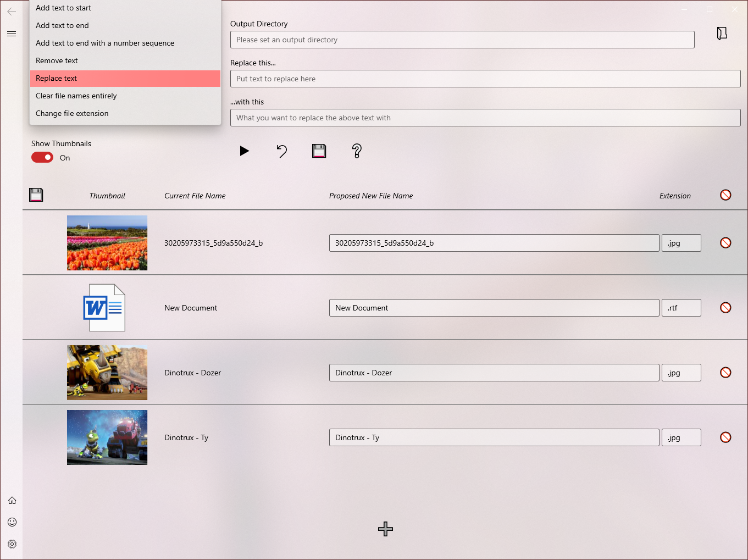Toggle Show Thumbnails off

[x=42, y=157]
